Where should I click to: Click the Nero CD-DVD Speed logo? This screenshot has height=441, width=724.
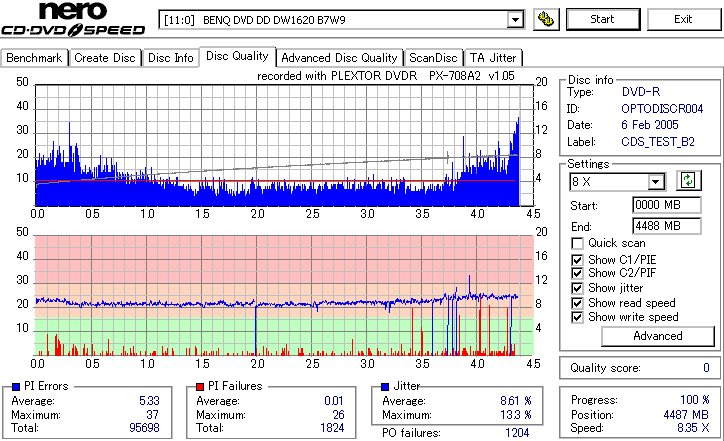coord(73,19)
